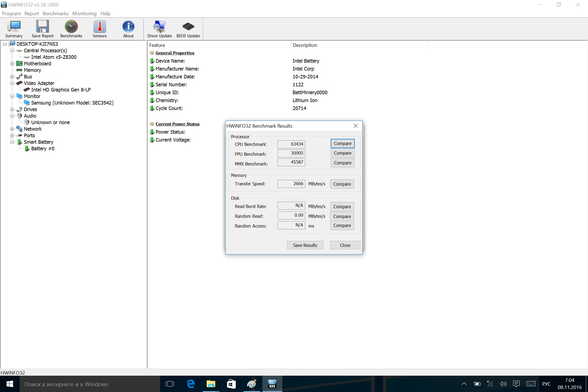Select Unknown or none audio entry
The height and width of the screenshot is (392, 588).
point(50,122)
